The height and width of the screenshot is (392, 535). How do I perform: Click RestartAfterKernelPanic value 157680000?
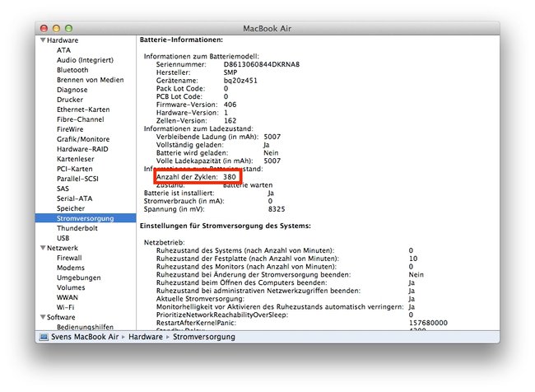(x=428, y=323)
